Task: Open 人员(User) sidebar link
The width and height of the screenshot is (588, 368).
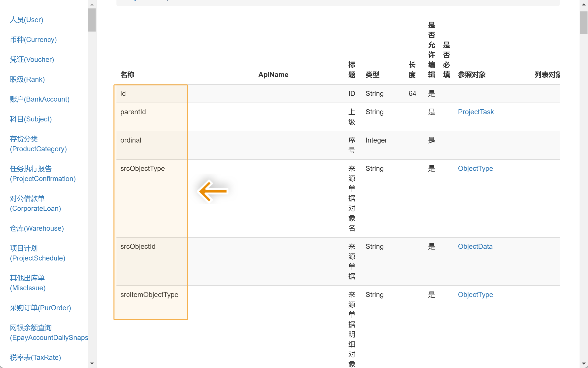Action: [27, 20]
